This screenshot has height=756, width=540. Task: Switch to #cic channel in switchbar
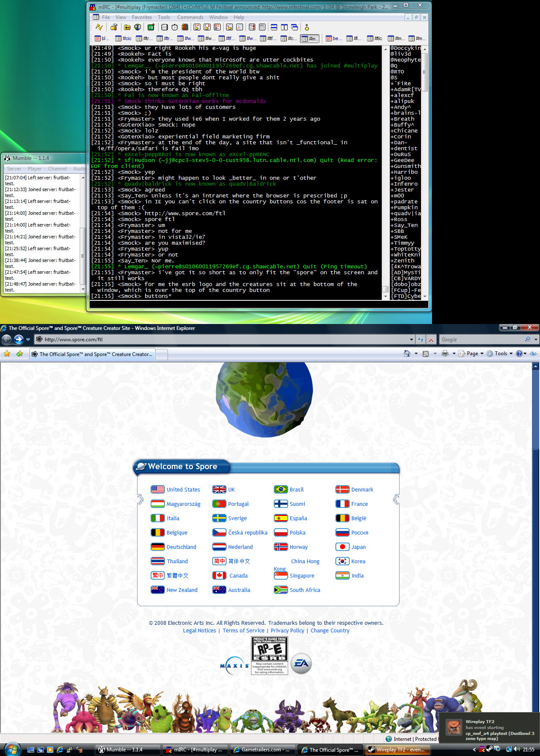click(124, 38)
